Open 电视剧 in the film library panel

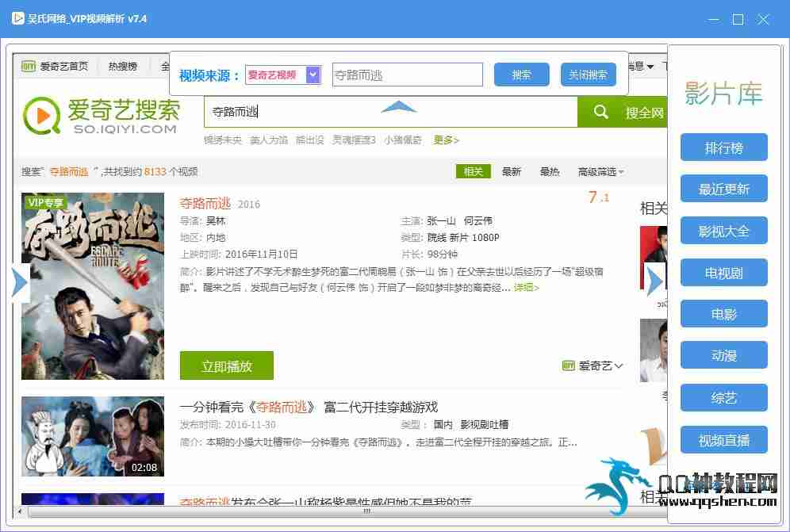(724, 273)
